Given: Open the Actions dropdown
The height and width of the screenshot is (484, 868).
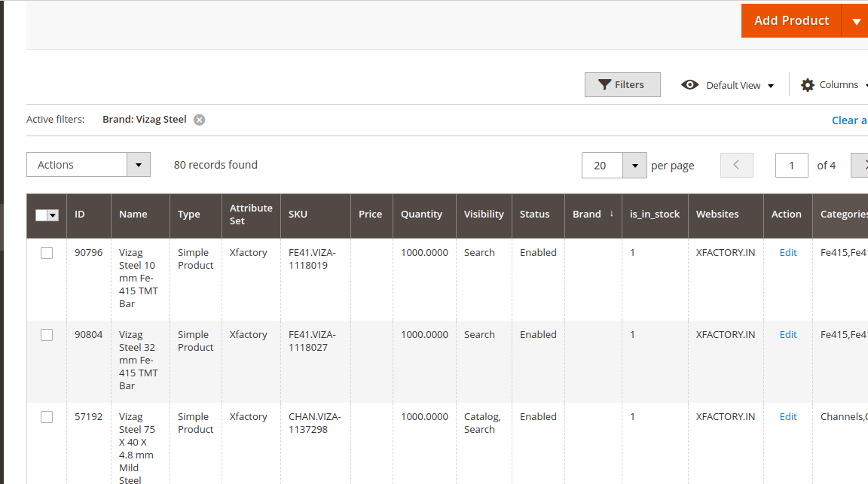Looking at the screenshot, I should tap(89, 165).
